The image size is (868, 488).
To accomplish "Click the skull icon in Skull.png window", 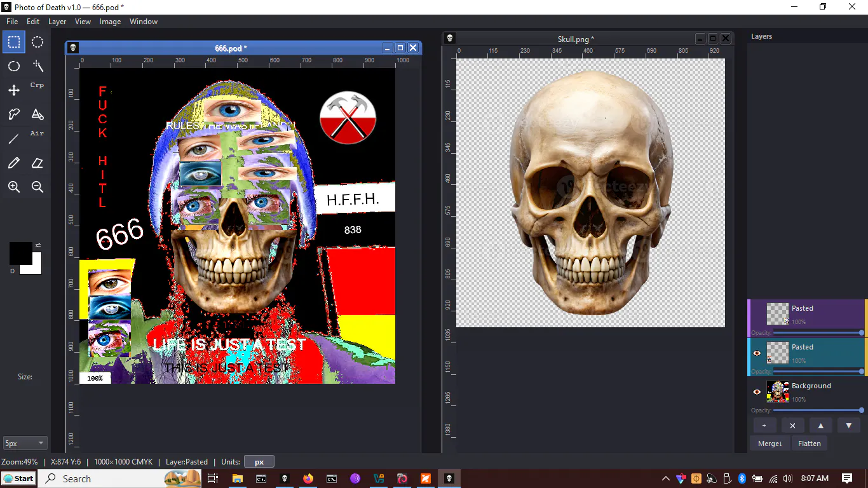I will point(449,39).
